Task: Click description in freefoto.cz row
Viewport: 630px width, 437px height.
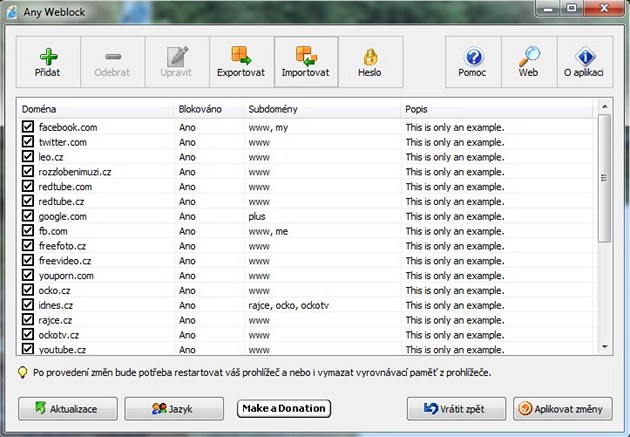Action: pyautogui.click(x=455, y=246)
